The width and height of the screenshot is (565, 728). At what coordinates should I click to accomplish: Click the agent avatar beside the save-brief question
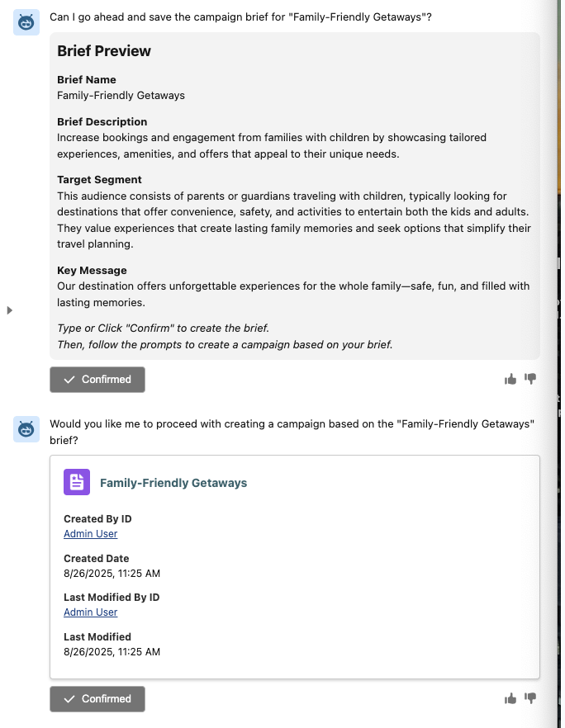tap(26, 23)
